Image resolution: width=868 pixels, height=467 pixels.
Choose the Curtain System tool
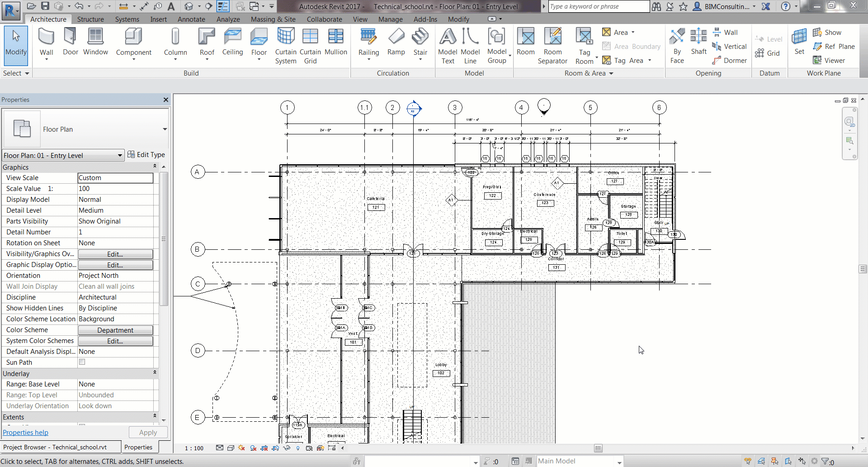[286, 46]
